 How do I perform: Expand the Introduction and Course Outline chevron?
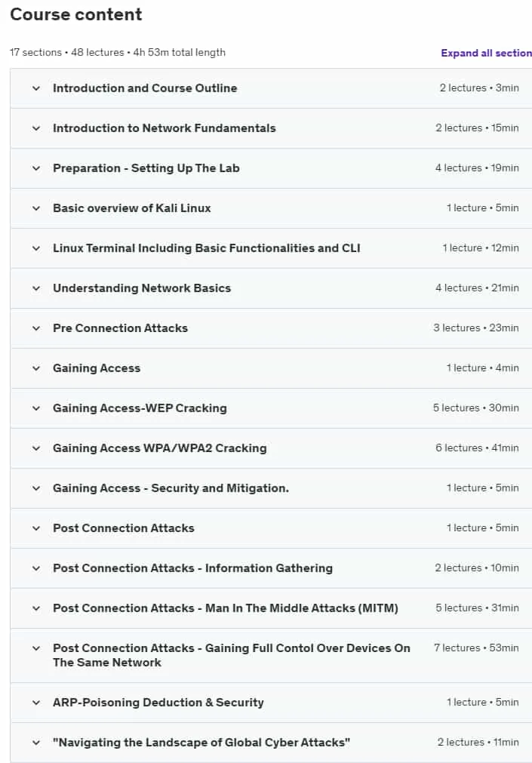[x=36, y=88]
